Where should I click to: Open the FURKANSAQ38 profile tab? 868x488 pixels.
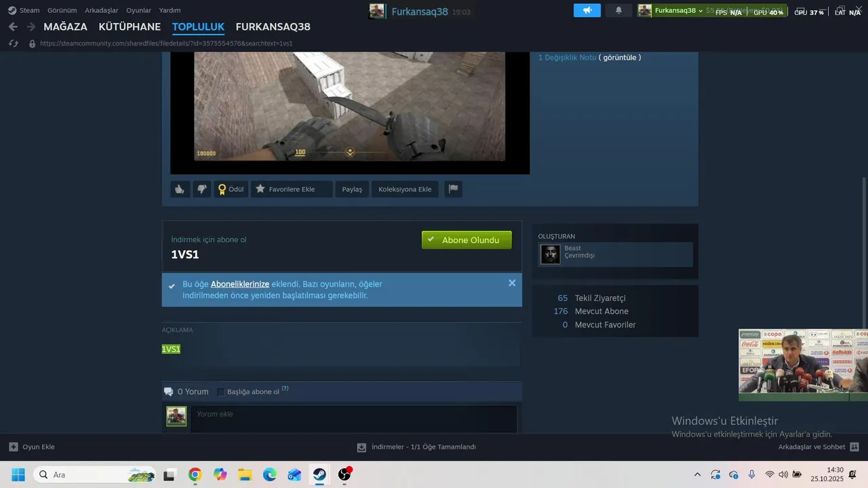coord(273,27)
